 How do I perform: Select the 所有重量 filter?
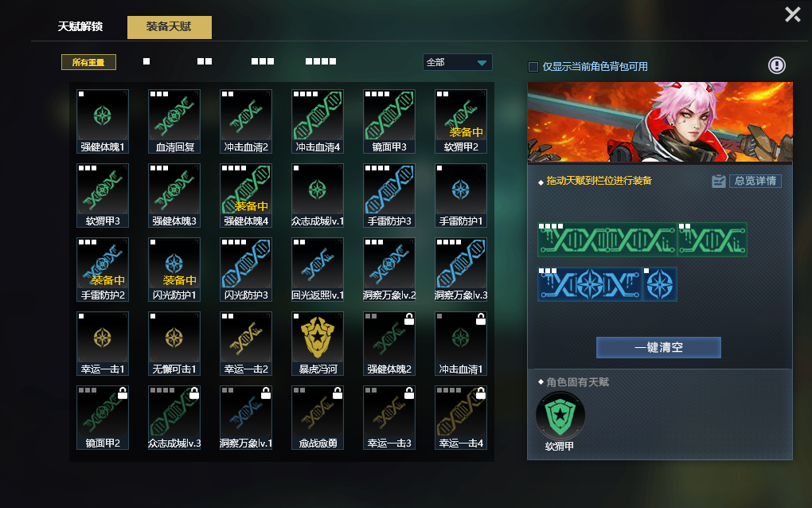click(88, 62)
